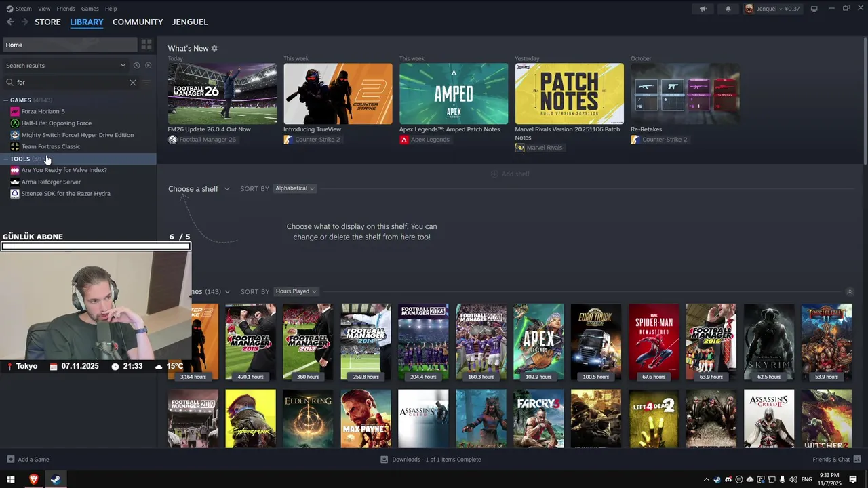
Task: Select Spider-Man Remastered cover
Action: (654, 342)
